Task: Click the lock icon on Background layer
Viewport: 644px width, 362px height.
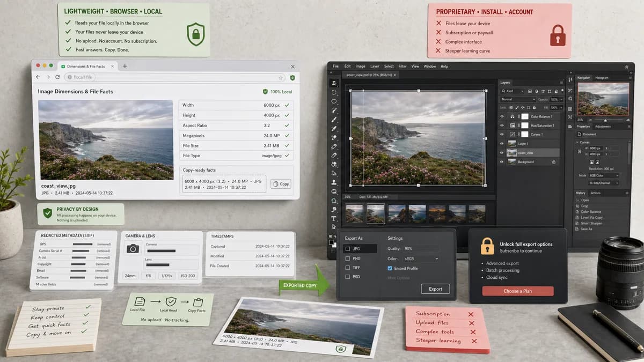Action: click(554, 162)
